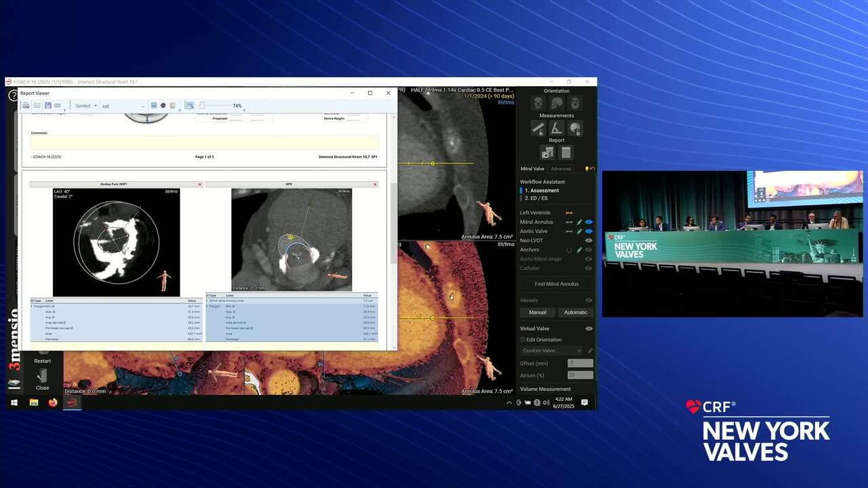Click the zoom magnifier icon in Report Viewer
Screen dimensions: 868x488
[x=190, y=106]
